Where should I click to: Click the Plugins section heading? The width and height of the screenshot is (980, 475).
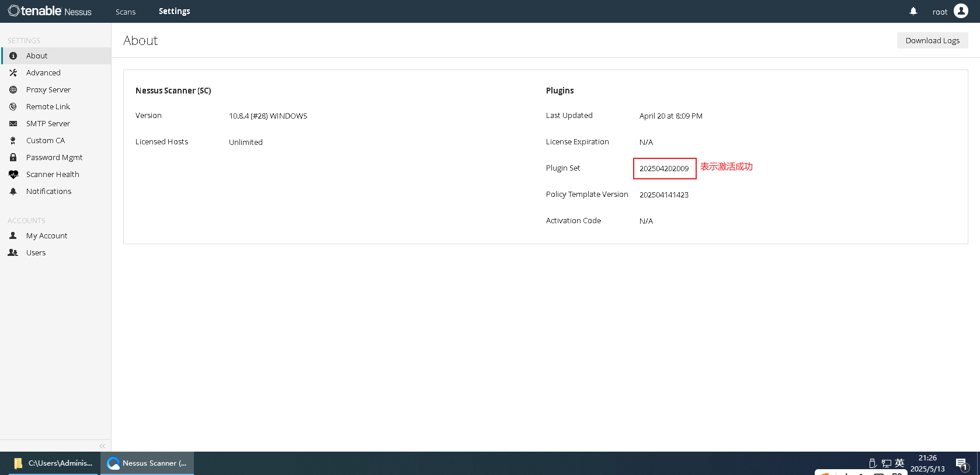pyautogui.click(x=560, y=91)
